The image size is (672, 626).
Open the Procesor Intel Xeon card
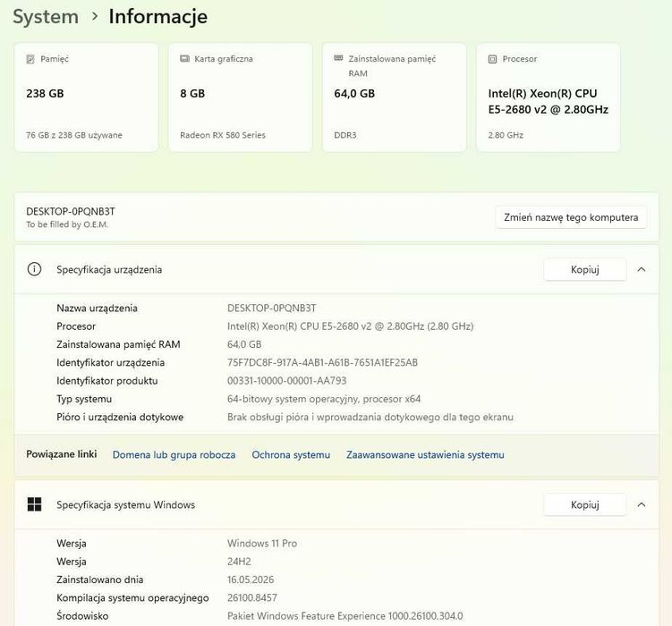pyautogui.click(x=549, y=97)
